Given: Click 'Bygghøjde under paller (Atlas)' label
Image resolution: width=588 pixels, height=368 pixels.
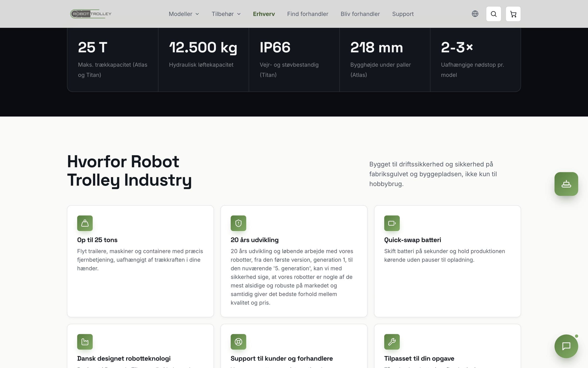Looking at the screenshot, I should (x=380, y=70).
